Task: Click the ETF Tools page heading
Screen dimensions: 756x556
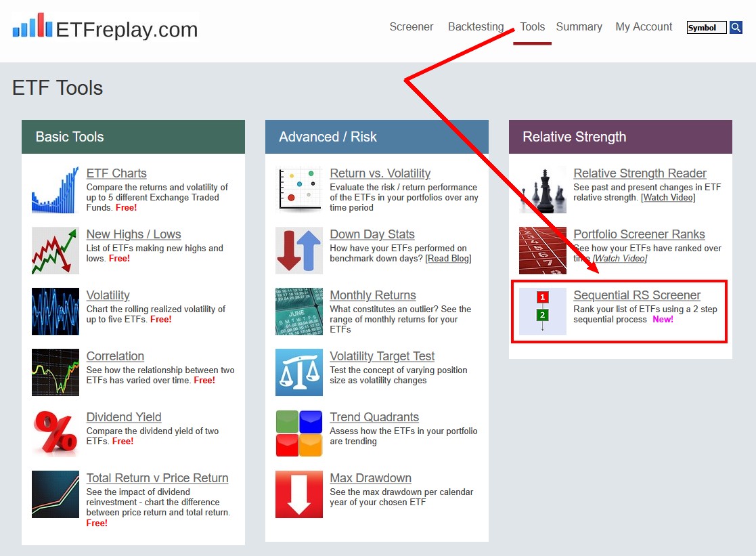Action: [x=58, y=88]
